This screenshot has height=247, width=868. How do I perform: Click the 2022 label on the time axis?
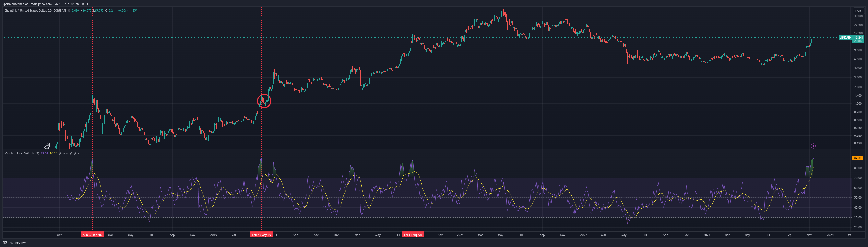click(x=584, y=235)
